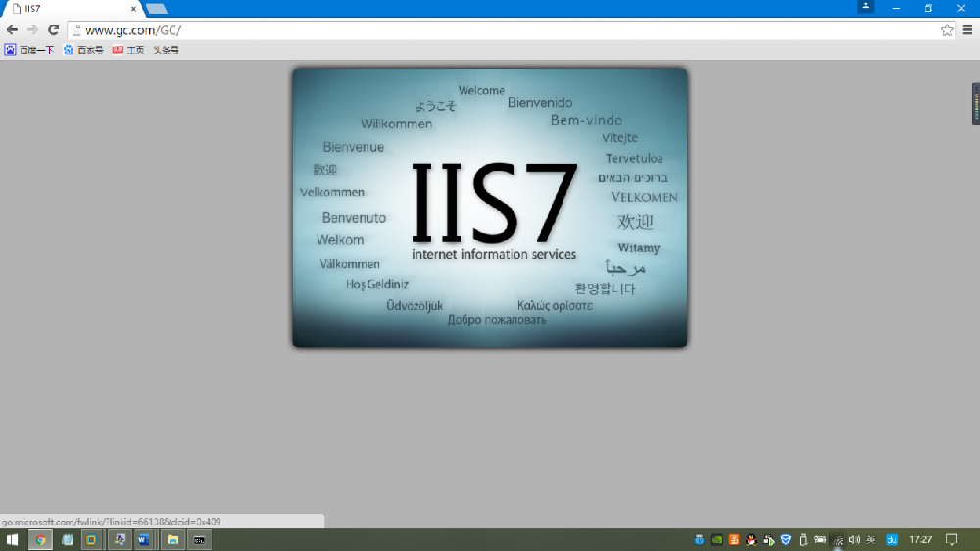Click the blue USB tray icon

tap(700, 540)
